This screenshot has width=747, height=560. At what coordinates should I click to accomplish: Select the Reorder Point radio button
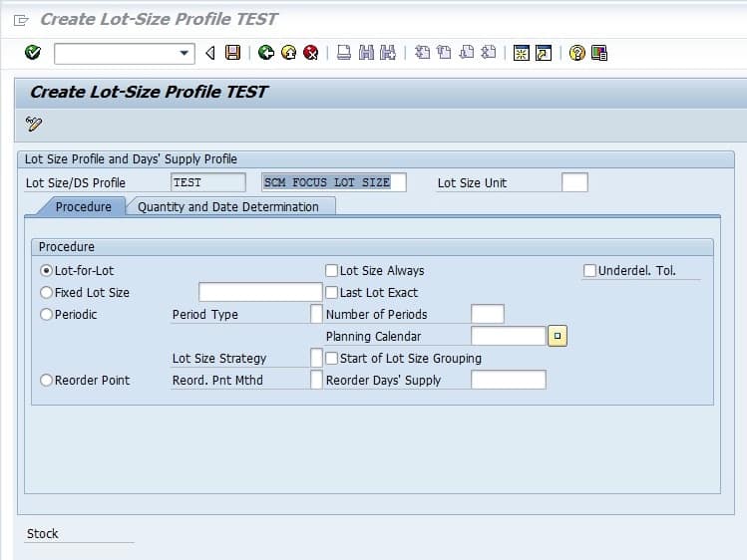pyautogui.click(x=46, y=381)
